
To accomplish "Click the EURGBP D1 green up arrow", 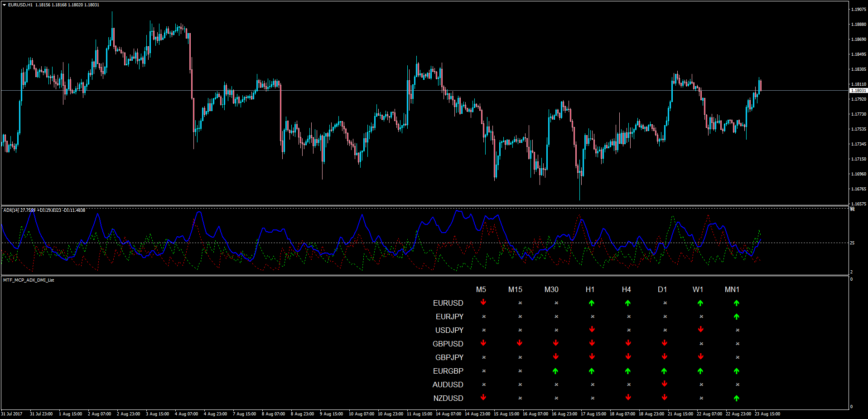I will [x=664, y=371].
